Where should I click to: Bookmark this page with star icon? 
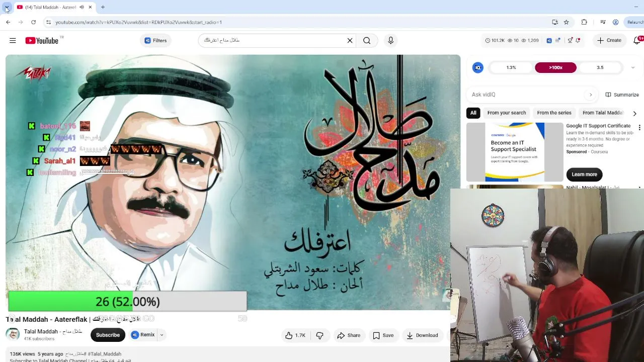[567, 22]
